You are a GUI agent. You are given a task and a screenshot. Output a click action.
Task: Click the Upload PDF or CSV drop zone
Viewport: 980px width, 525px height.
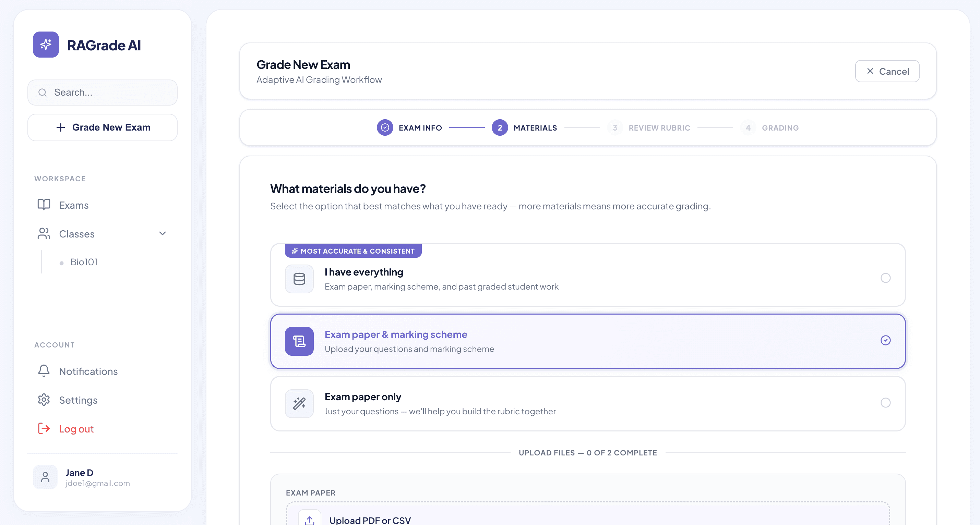(x=588, y=514)
